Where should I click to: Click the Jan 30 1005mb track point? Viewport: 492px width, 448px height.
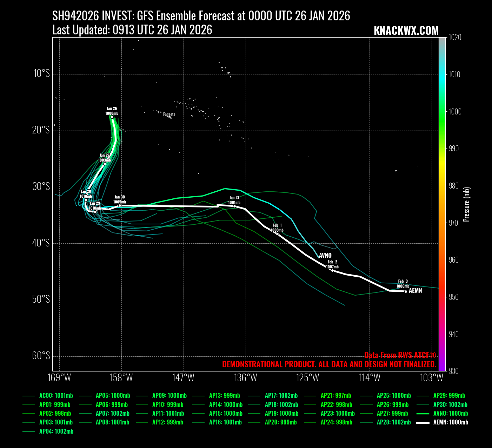tap(120, 205)
